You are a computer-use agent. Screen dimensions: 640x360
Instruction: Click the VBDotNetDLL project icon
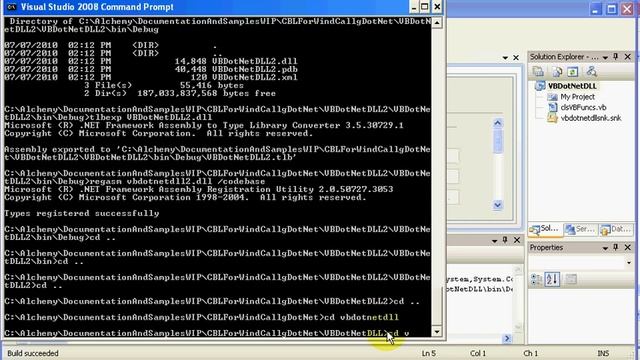click(x=540, y=86)
